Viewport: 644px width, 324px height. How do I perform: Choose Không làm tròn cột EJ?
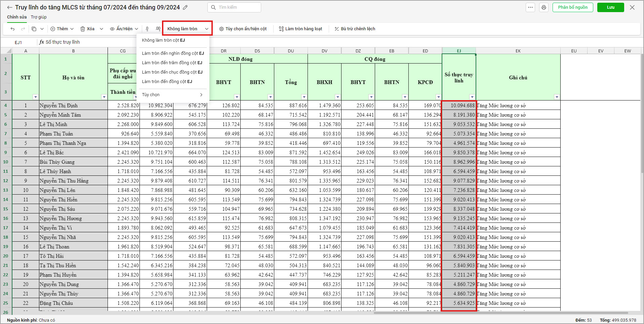coord(173,40)
